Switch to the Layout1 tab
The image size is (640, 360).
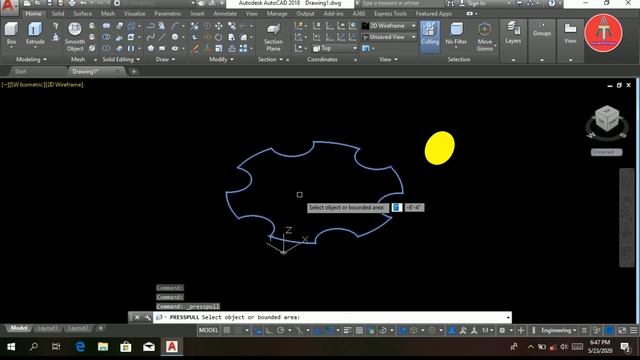pos(47,328)
